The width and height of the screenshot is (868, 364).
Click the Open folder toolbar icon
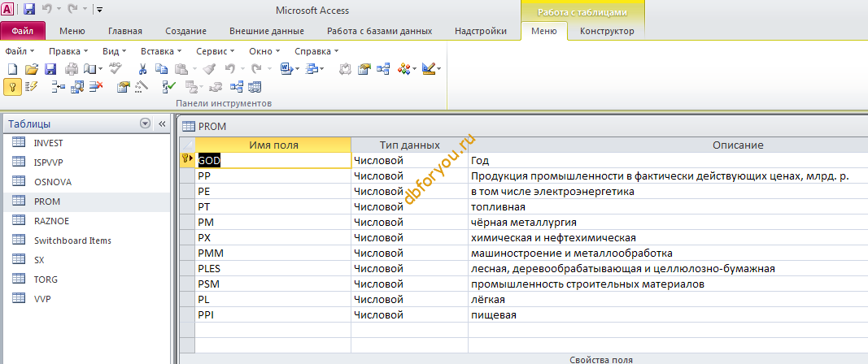coord(32,69)
